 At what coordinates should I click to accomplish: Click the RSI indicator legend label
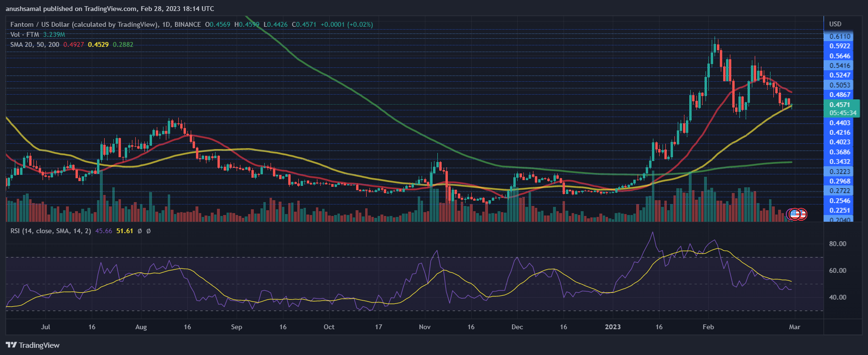coord(50,231)
